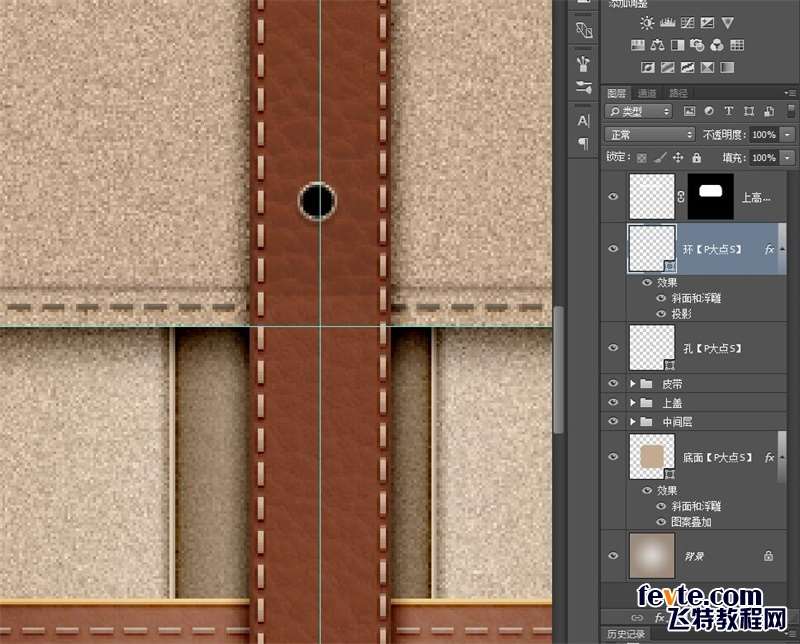
Task: Add a Posterize adjustment layer
Action: click(x=667, y=67)
